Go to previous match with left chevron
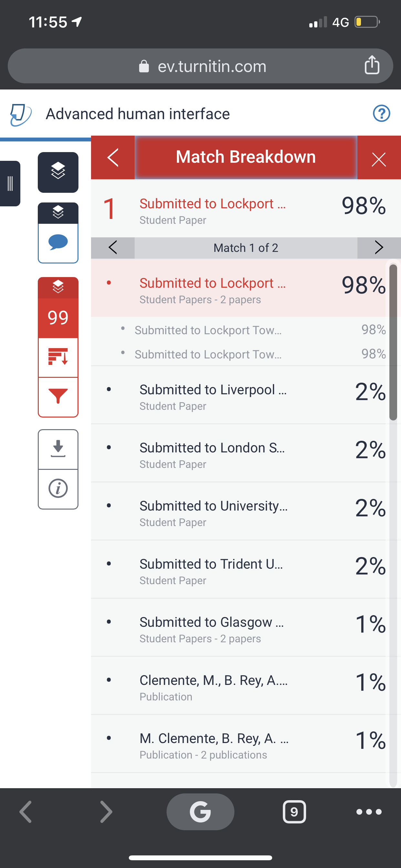The width and height of the screenshot is (401, 868). pyautogui.click(x=113, y=248)
